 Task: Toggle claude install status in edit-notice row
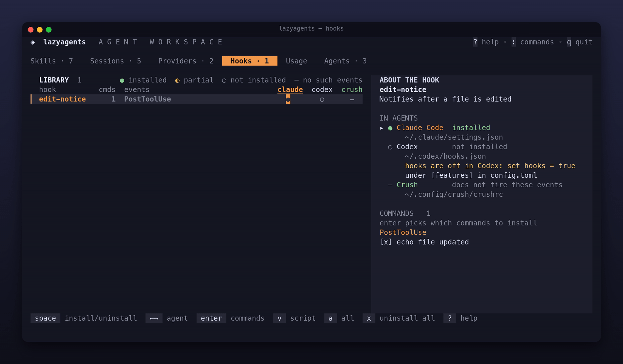pyautogui.click(x=288, y=99)
